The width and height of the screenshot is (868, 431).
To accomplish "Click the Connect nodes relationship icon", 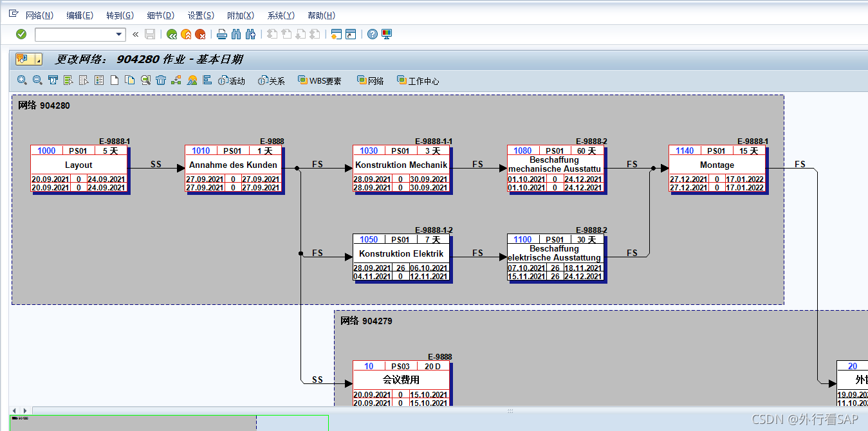I will click(x=176, y=80).
